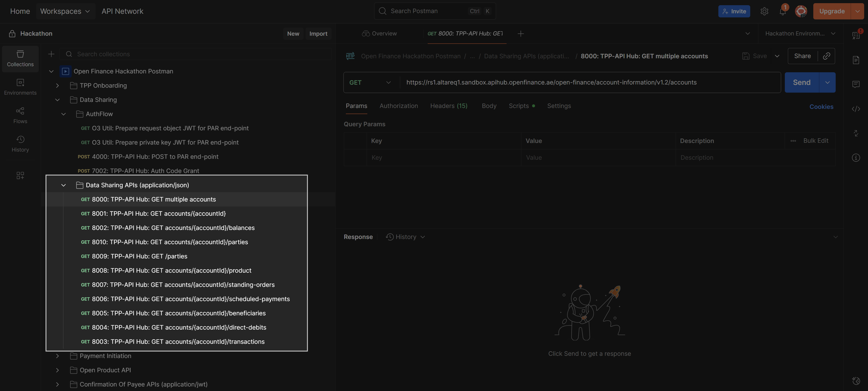Screen dimensions: 868x391
Task: Open the settings gear icon
Action: 764,12
